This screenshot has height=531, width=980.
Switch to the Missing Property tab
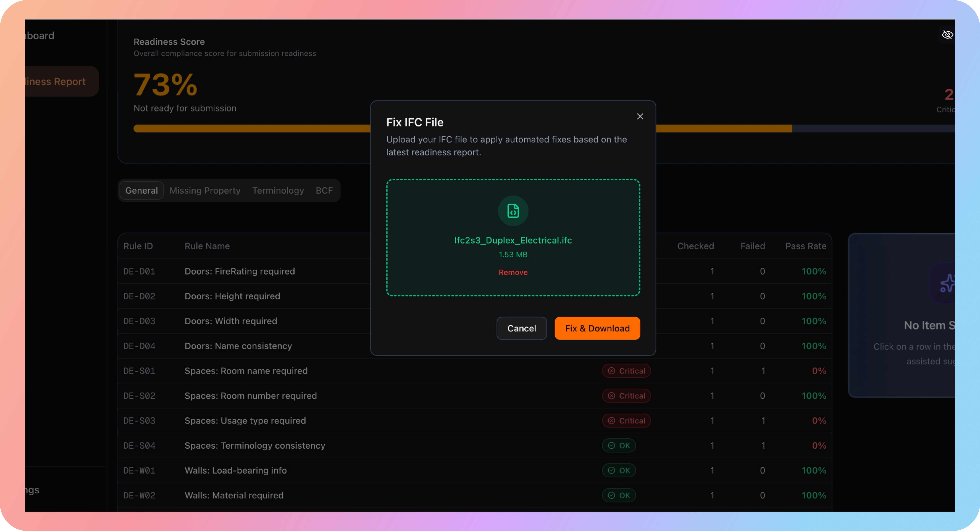coord(205,190)
